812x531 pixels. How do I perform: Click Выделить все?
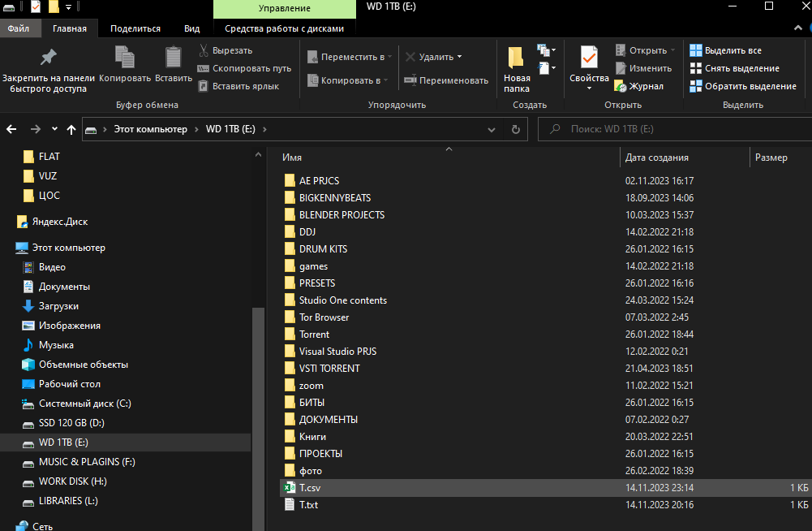(725, 50)
